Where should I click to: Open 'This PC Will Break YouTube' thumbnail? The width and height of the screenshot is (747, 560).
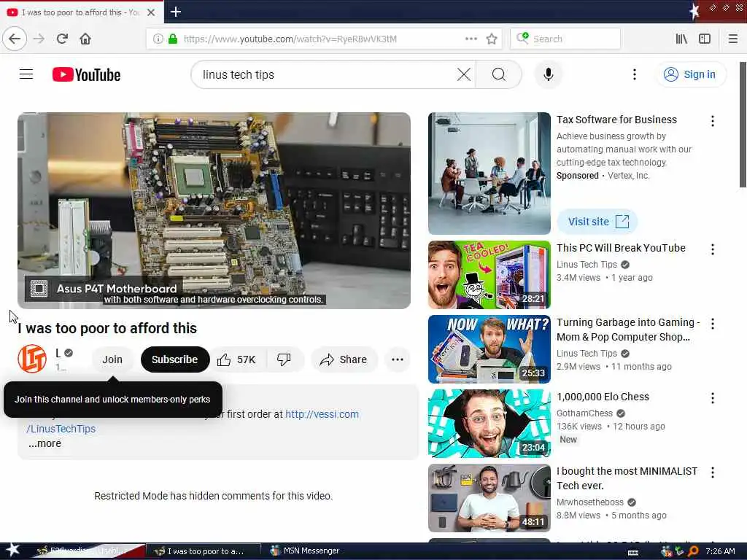point(489,275)
